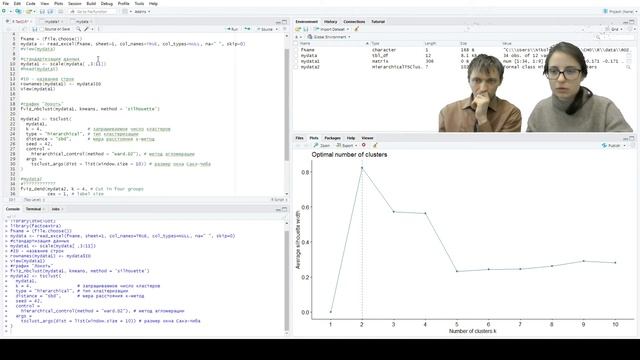The width and height of the screenshot is (640, 360).
Task: View mydata table via its grid icon
Action: [629, 56]
